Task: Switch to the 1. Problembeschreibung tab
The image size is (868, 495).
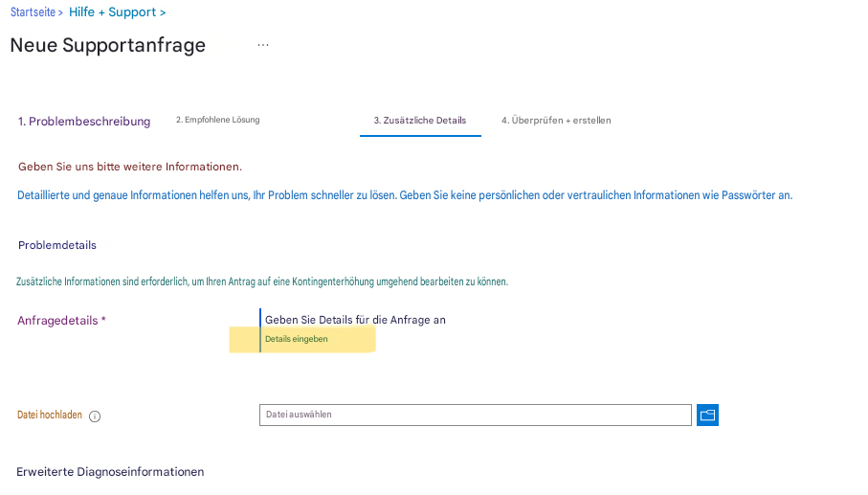Action: coord(84,122)
